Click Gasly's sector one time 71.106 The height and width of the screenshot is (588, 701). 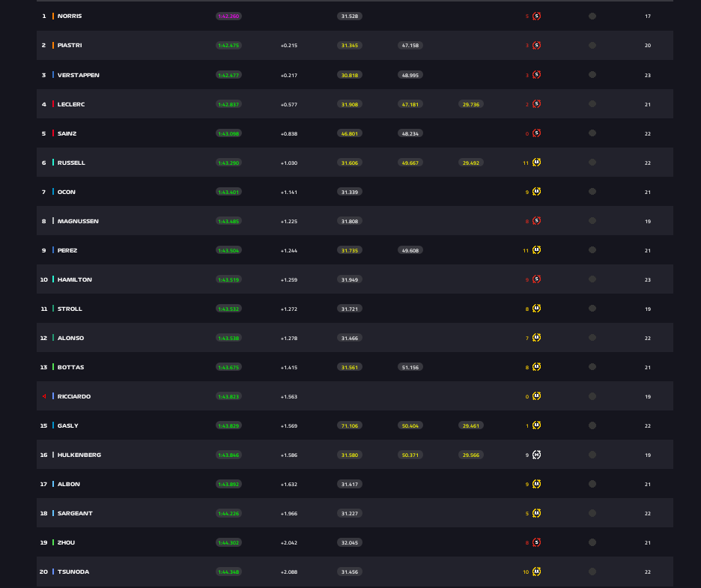(349, 425)
